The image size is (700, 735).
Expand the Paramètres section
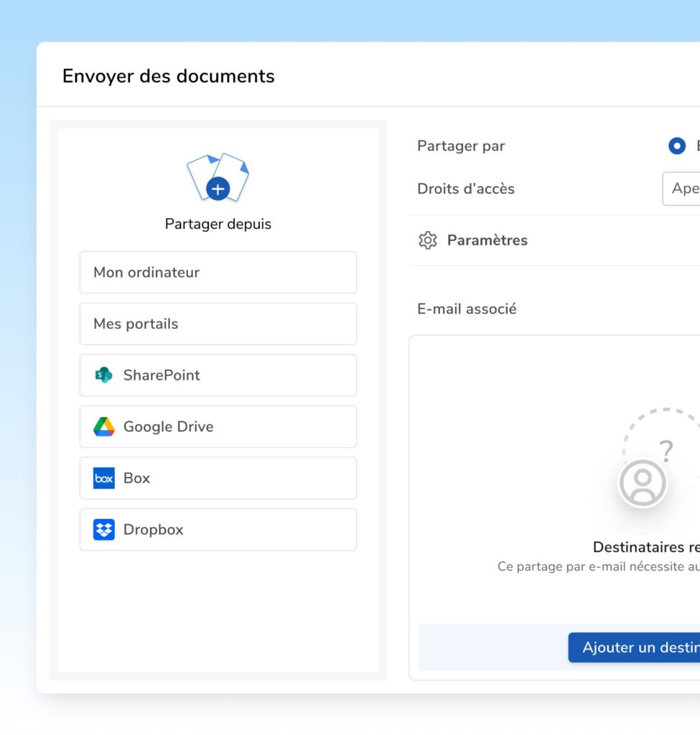[487, 240]
